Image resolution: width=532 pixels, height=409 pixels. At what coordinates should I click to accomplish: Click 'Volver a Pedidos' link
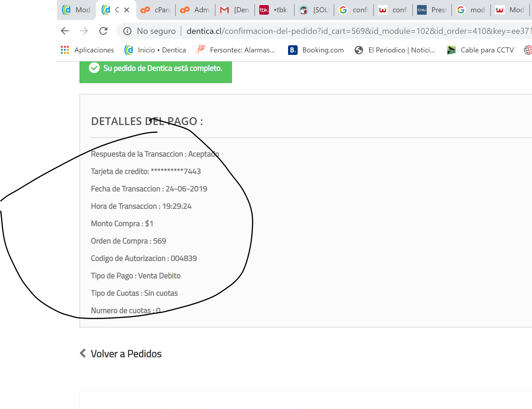click(x=126, y=354)
